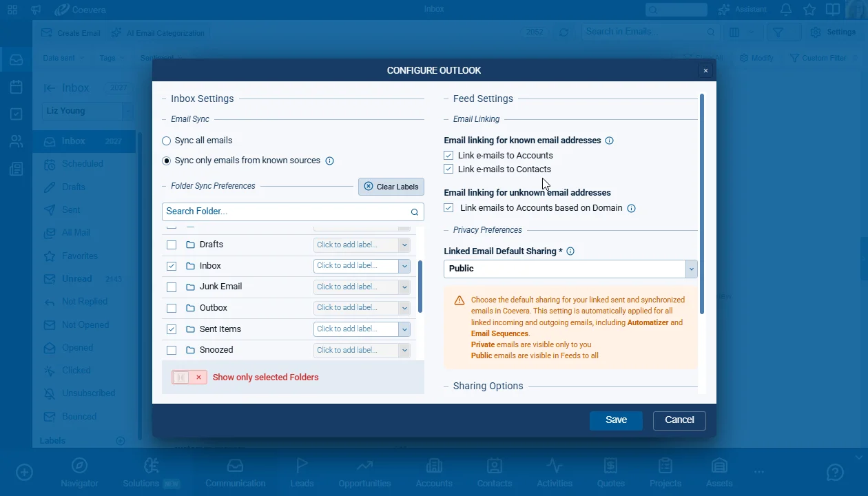Toggle Link e-mails to Accounts checkbox
This screenshot has height=496, width=868.
tap(448, 156)
